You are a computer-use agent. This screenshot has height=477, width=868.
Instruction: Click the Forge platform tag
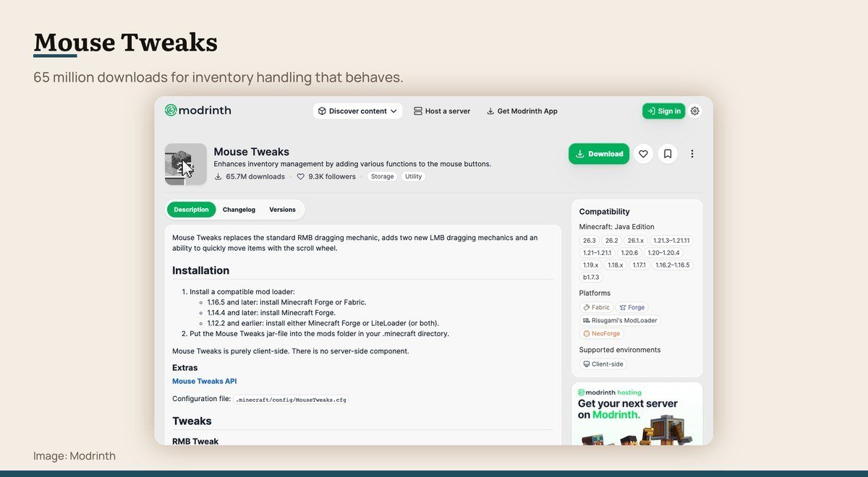pos(632,307)
